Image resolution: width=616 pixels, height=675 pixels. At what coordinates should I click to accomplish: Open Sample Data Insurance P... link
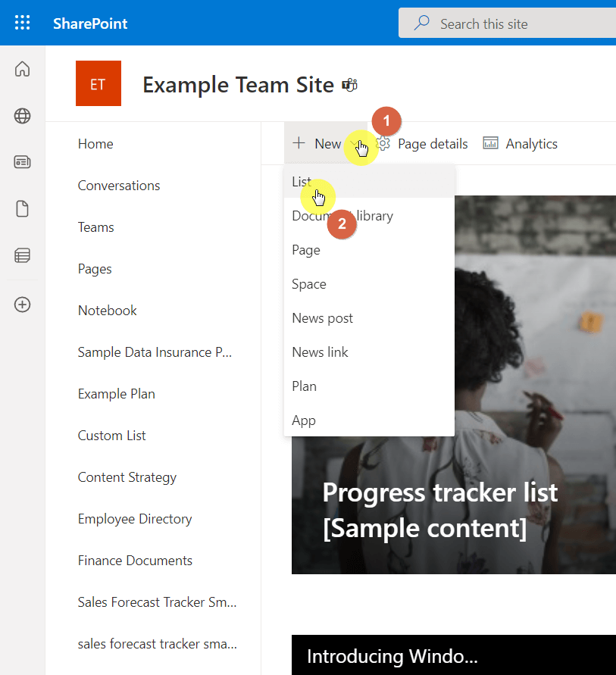155,352
